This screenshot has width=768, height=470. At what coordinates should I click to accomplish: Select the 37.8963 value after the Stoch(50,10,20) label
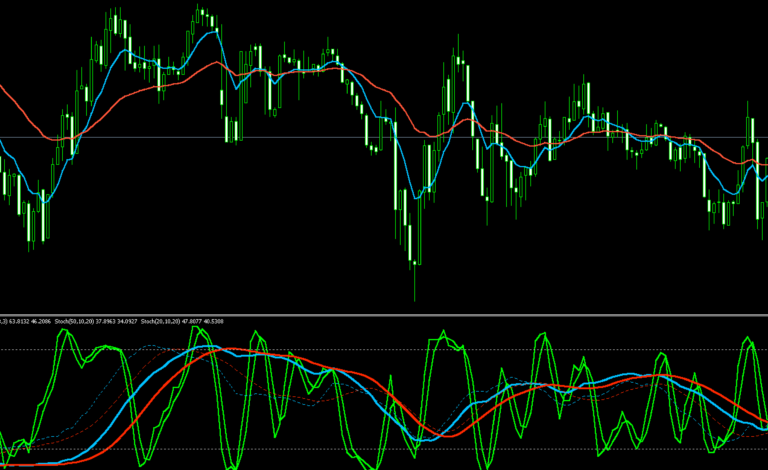(x=106, y=322)
